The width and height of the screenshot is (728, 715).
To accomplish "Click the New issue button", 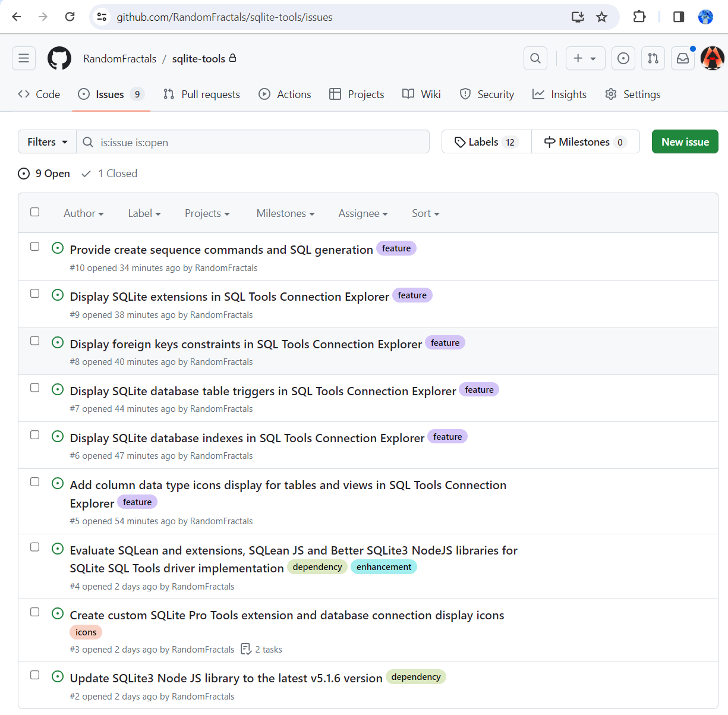I will (x=685, y=141).
